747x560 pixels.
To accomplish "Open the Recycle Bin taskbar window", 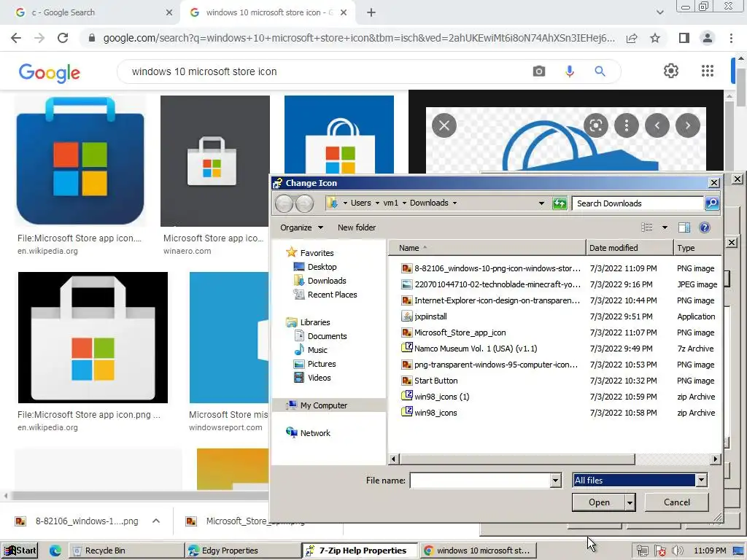I will [x=126, y=551].
